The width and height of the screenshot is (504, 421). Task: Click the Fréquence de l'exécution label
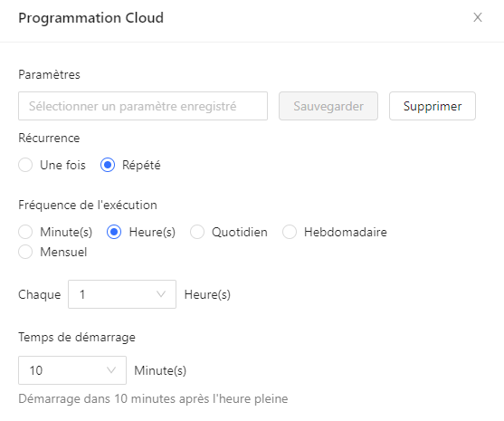pyautogui.click(x=88, y=205)
